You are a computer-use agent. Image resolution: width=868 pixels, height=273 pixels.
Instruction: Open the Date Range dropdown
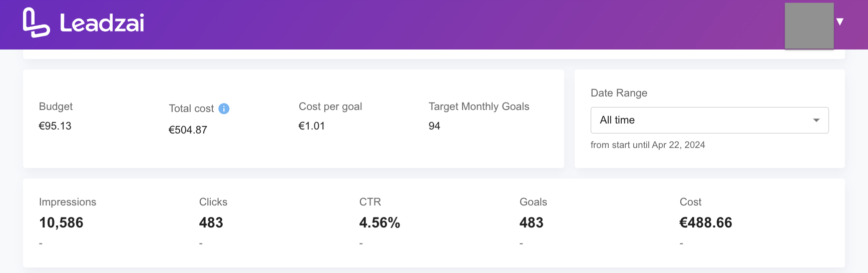tap(709, 120)
